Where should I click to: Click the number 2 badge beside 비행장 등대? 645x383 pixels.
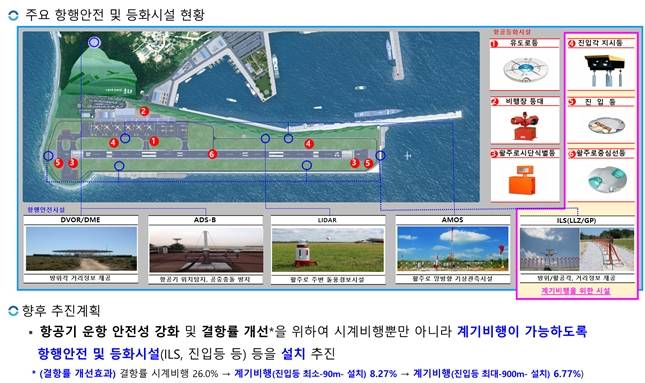tap(494, 102)
